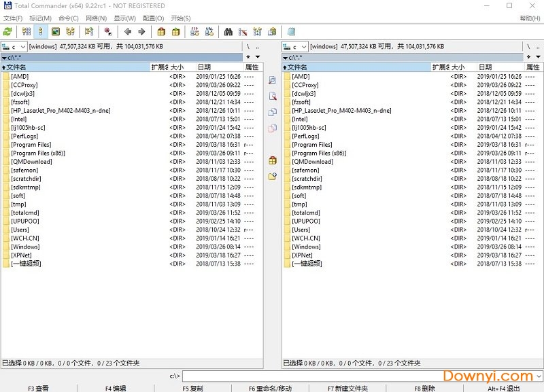The height and width of the screenshot is (392, 544).
Task: Open the 文件(F) menu
Action: pyautogui.click(x=12, y=18)
